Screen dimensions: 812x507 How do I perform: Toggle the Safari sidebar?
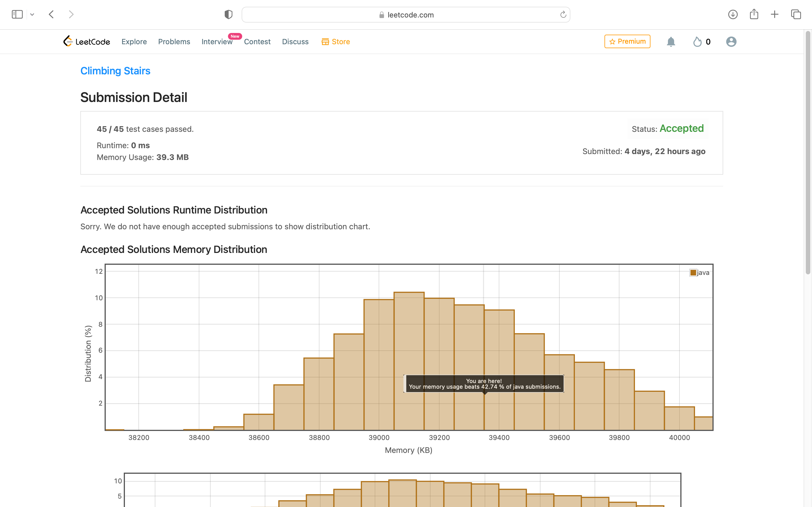17,14
